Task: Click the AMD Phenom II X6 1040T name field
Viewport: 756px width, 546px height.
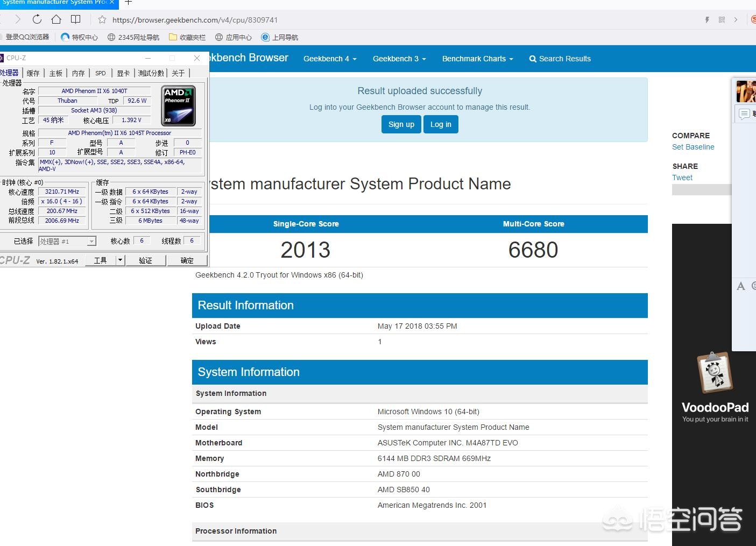Action: [95, 91]
